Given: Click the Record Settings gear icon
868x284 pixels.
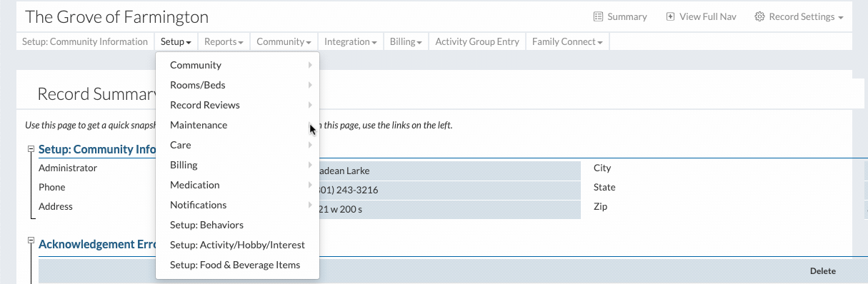Looking at the screenshot, I should (x=759, y=16).
